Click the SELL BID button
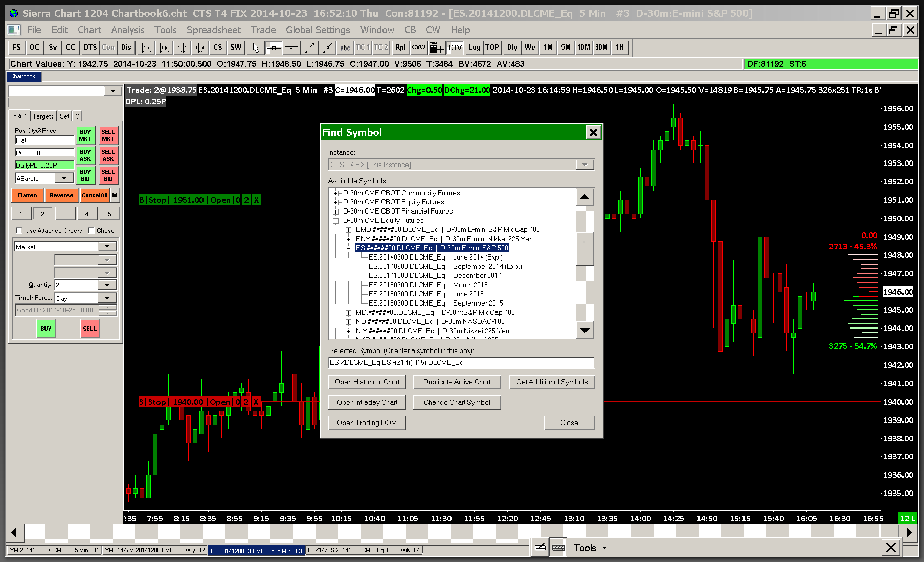The image size is (924, 562). [108, 175]
